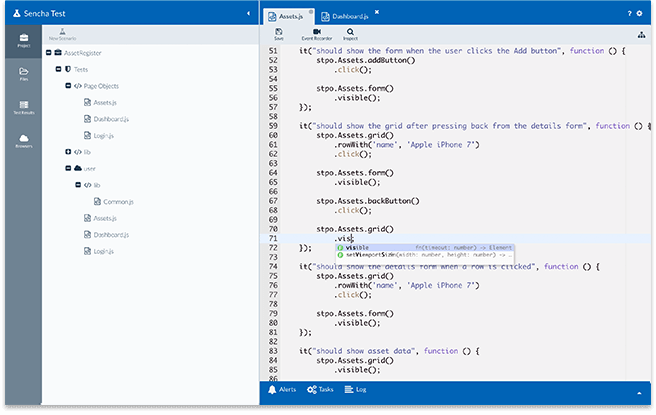656x415 pixels.
Task: Open the Browsers section in sidebar
Action: point(23,141)
